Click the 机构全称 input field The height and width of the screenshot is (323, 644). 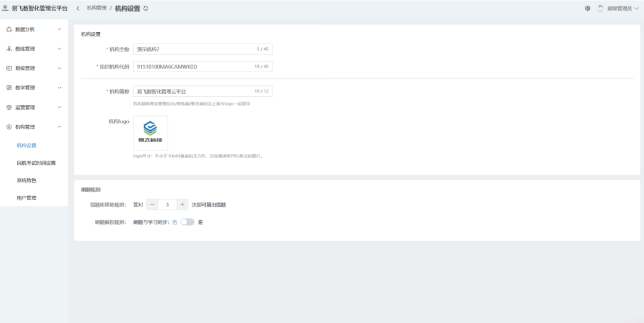tap(203, 49)
